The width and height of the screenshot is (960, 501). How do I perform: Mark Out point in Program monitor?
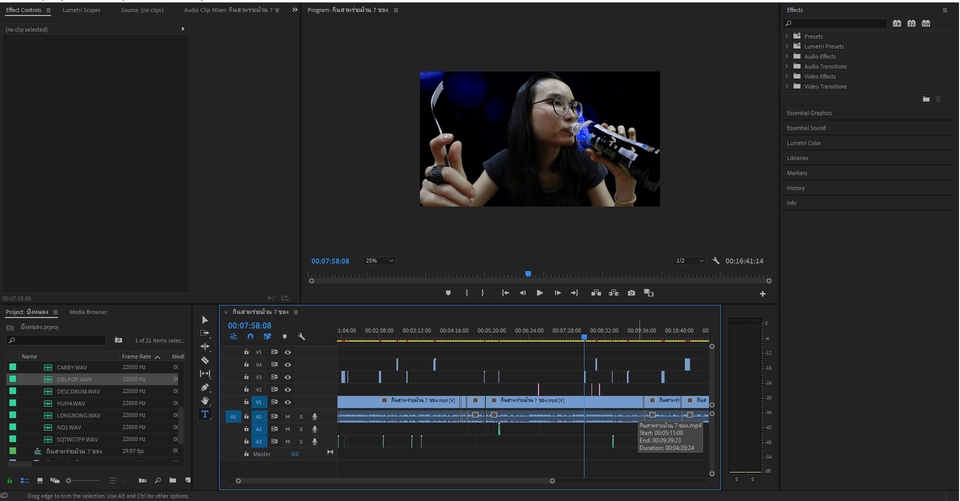(x=482, y=293)
